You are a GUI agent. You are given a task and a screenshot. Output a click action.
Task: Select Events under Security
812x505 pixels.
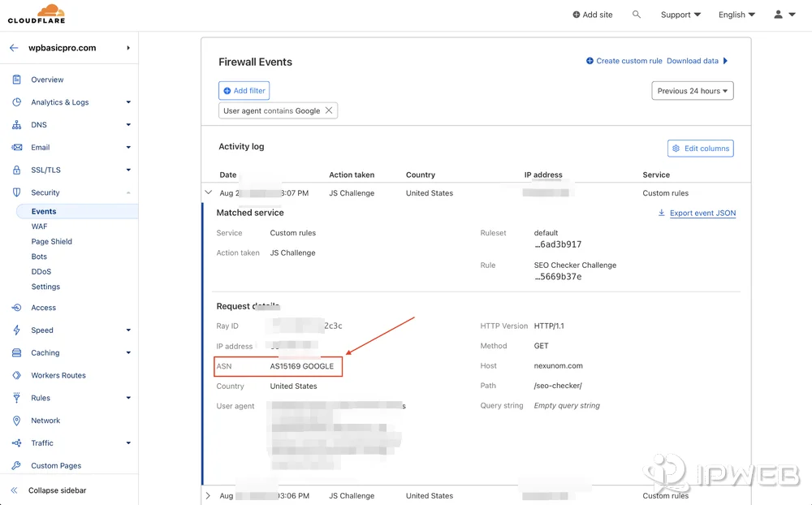(x=44, y=211)
